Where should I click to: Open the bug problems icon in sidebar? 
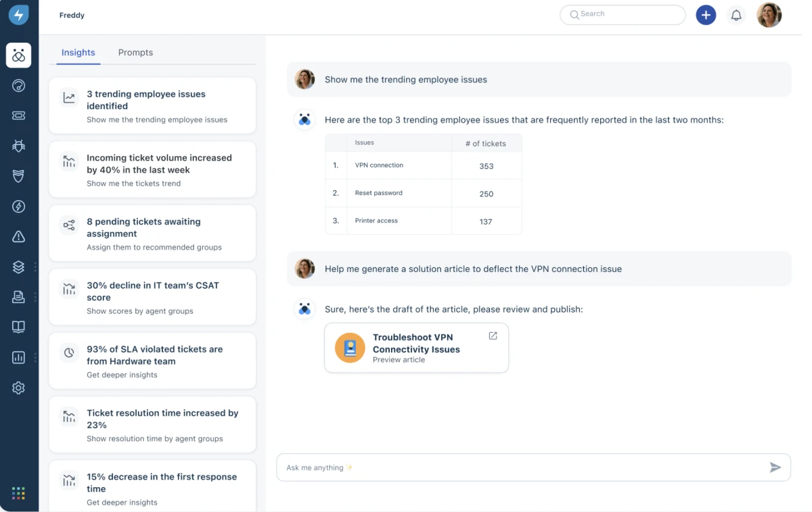pyautogui.click(x=18, y=145)
